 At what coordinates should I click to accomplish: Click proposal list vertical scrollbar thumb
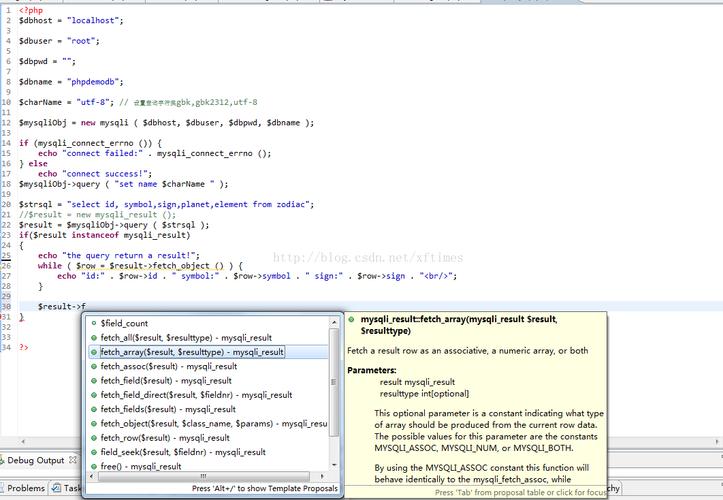[x=334, y=382]
